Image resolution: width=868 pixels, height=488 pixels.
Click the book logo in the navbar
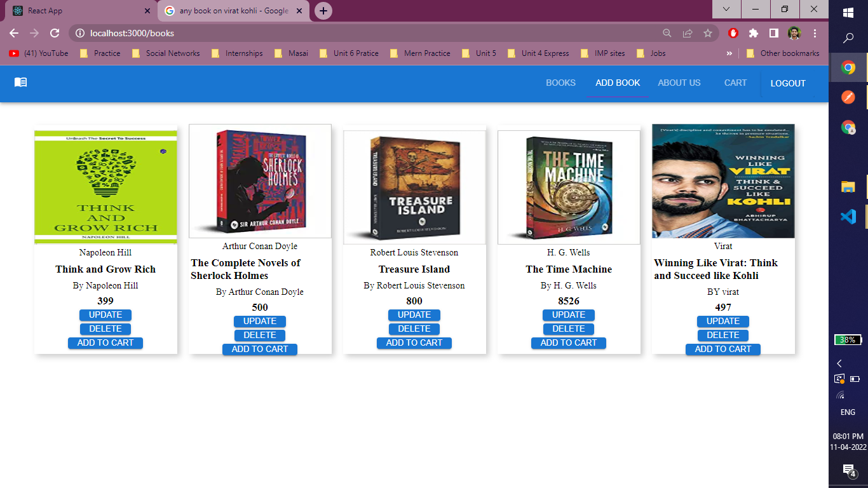point(20,83)
